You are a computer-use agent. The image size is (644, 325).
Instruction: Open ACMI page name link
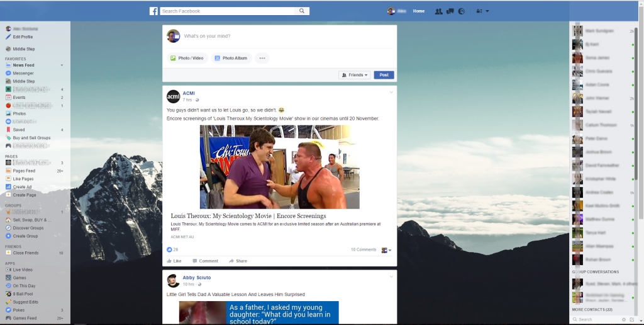point(189,93)
